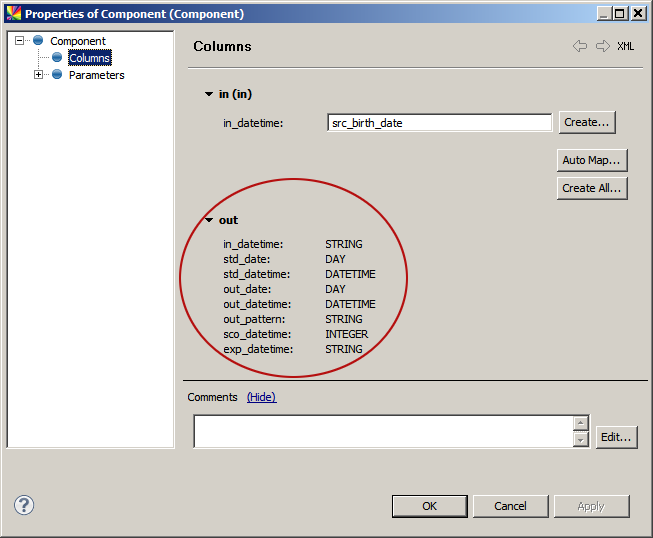Click the in_datetime input field
The height and width of the screenshot is (538, 653).
[x=439, y=123]
